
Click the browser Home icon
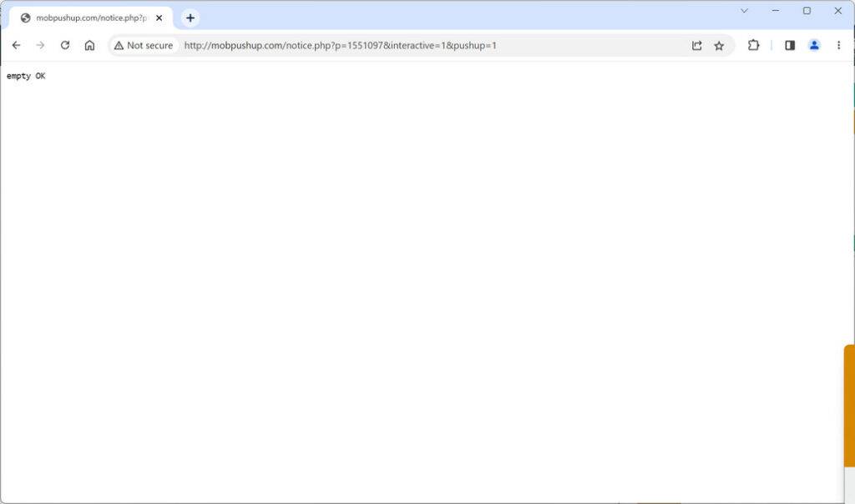click(x=89, y=45)
